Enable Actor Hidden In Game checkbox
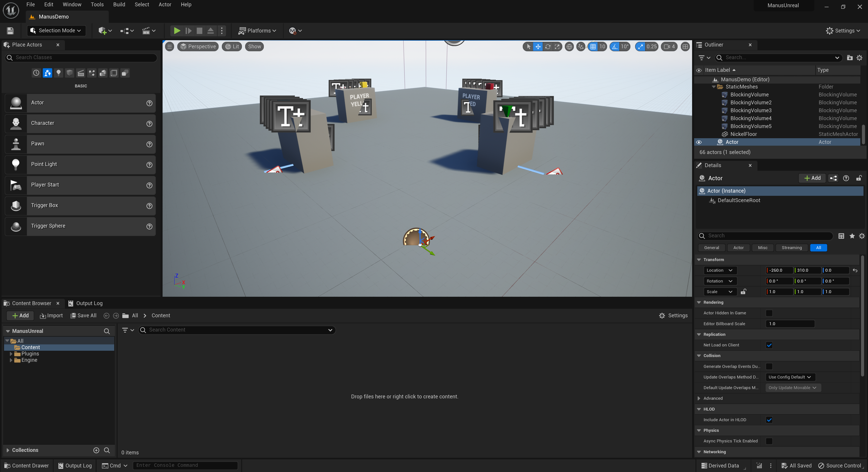Screen dimensions: 868x472 [769, 313]
